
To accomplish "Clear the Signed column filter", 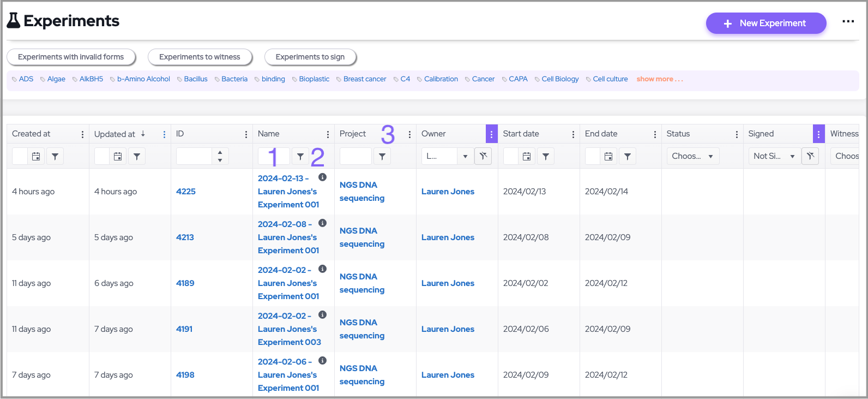I will [810, 156].
